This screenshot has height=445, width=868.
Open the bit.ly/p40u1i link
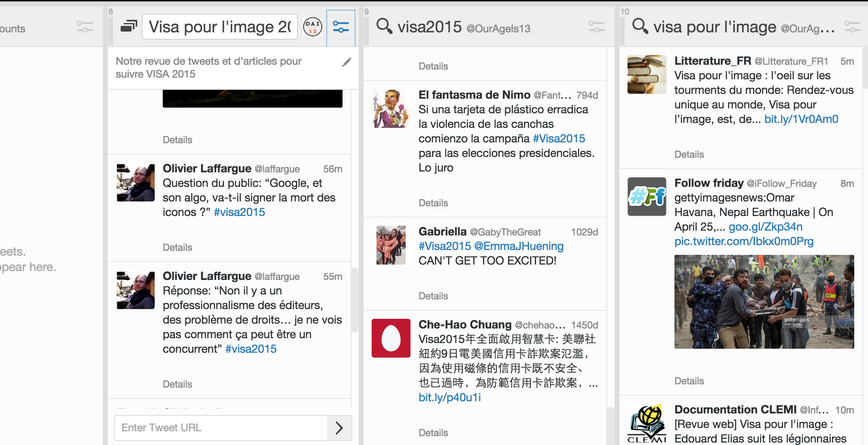(x=450, y=397)
